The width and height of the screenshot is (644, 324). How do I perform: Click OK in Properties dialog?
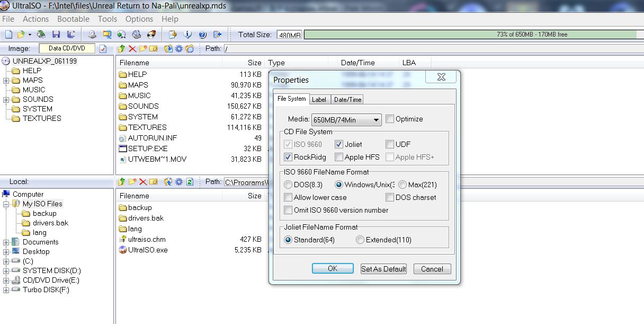(x=333, y=268)
